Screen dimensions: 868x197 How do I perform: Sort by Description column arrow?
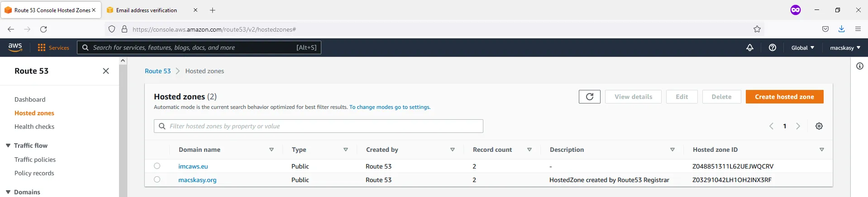[672, 150]
